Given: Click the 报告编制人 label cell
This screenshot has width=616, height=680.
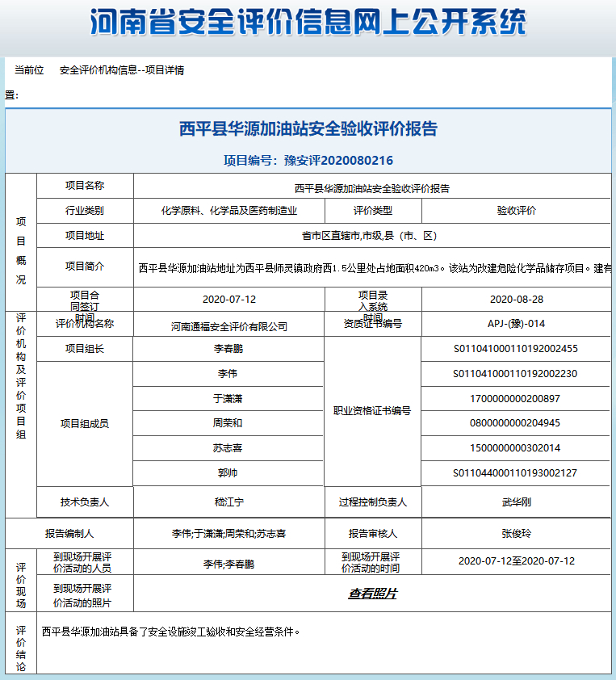Looking at the screenshot, I should coord(69,533).
